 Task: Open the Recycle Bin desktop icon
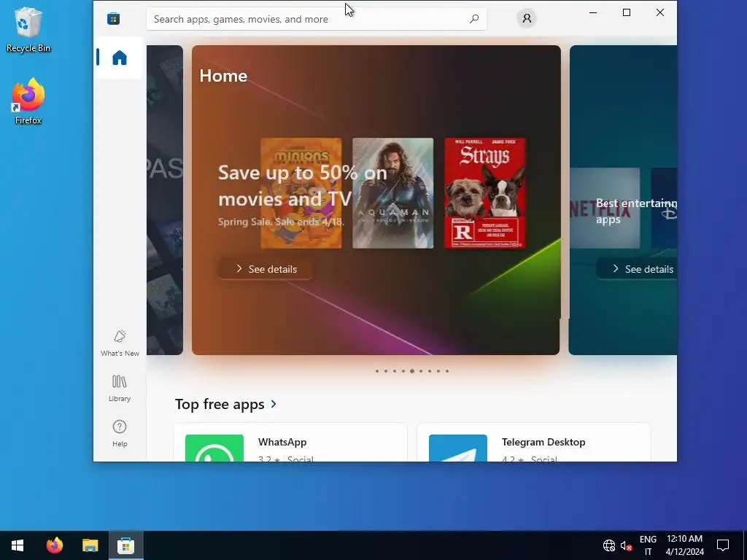click(x=28, y=29)
